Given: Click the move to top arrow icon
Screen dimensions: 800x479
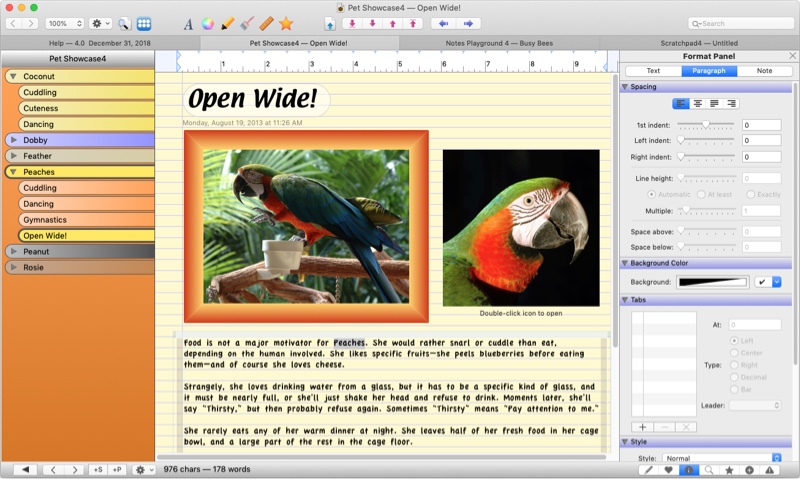Looking at the screenshot, I should 413,23.
